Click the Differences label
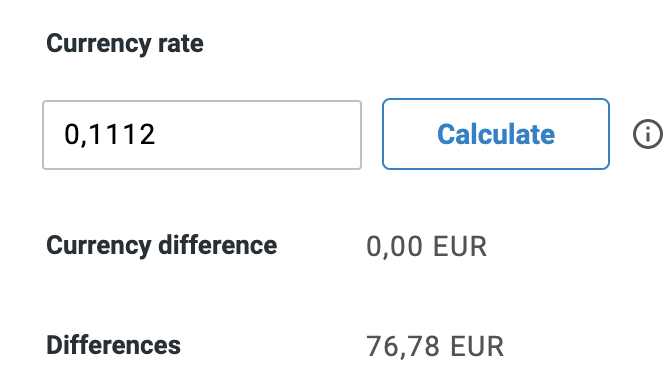Viewport: 670px width, 392px height. (x=113, y=345)
